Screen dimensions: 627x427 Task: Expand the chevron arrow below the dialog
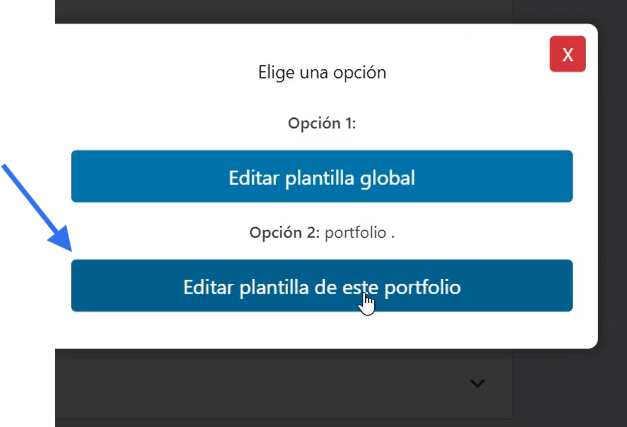click(x=477, y=383)
